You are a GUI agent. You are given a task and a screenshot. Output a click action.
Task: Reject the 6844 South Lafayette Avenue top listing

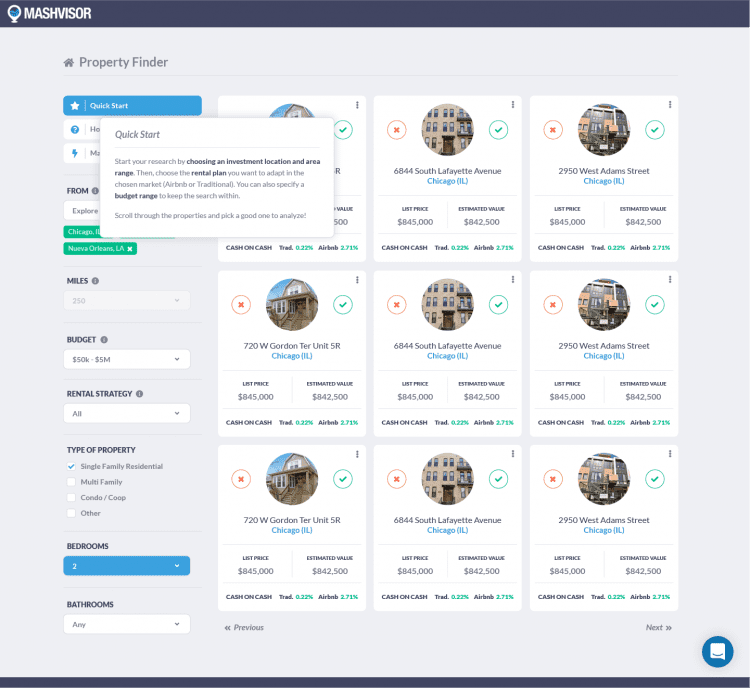point(397,130)
